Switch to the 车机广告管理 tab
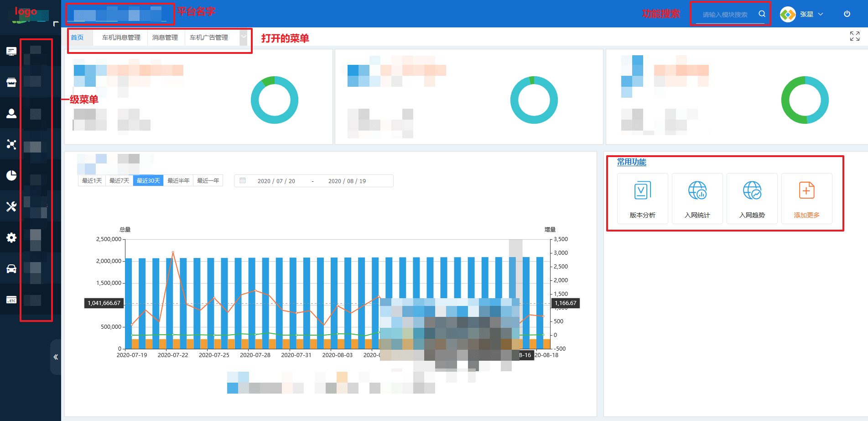The width and height of the screenshot is (868, 421). [209, 37]
